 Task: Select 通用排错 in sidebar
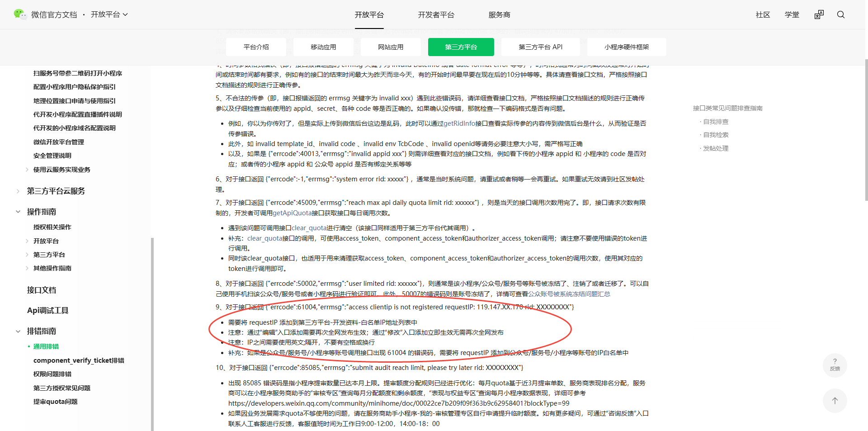pyautogui.click(x=46, y=346)
